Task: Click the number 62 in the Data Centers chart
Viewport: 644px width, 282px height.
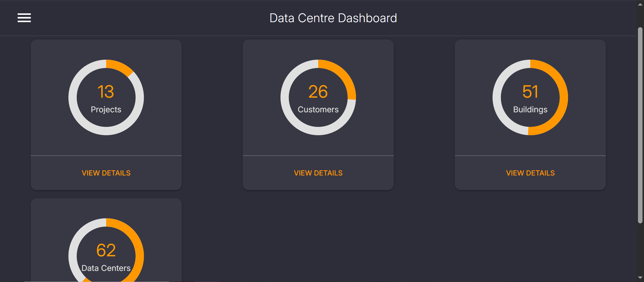Action: [x=106, y=250]
